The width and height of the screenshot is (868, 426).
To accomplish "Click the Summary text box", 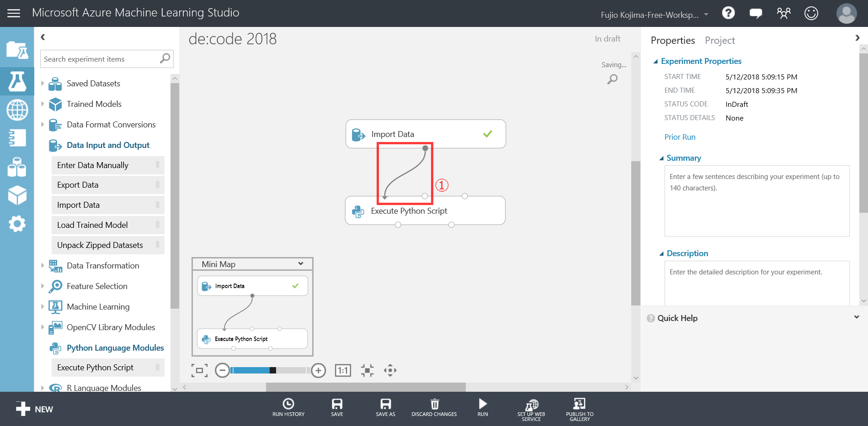I will click(756, 200).
